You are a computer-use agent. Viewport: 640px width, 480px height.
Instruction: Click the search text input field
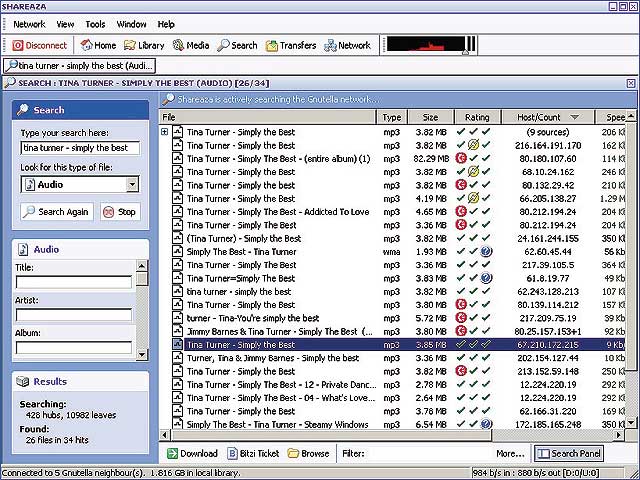pos(80,148)
